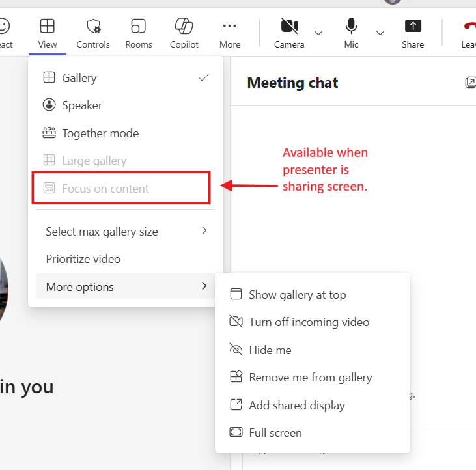Expand Camera options dropdown arrow

click(x=318, y=33)
